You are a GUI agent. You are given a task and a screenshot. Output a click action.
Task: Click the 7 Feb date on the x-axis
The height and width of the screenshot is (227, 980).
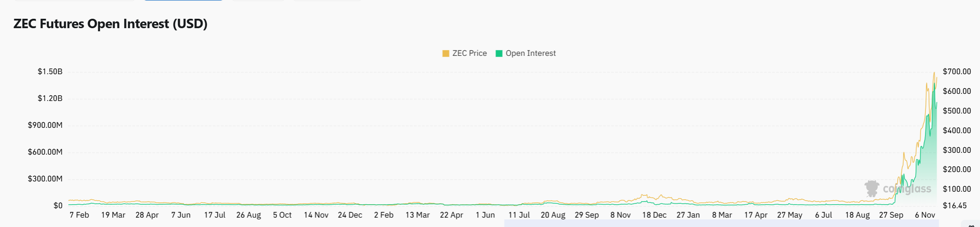pos(79,215)
